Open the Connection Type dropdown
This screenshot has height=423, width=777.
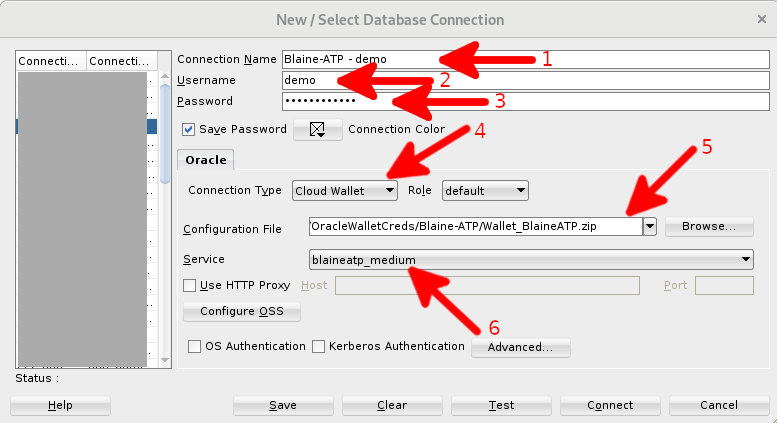(344, 191)
